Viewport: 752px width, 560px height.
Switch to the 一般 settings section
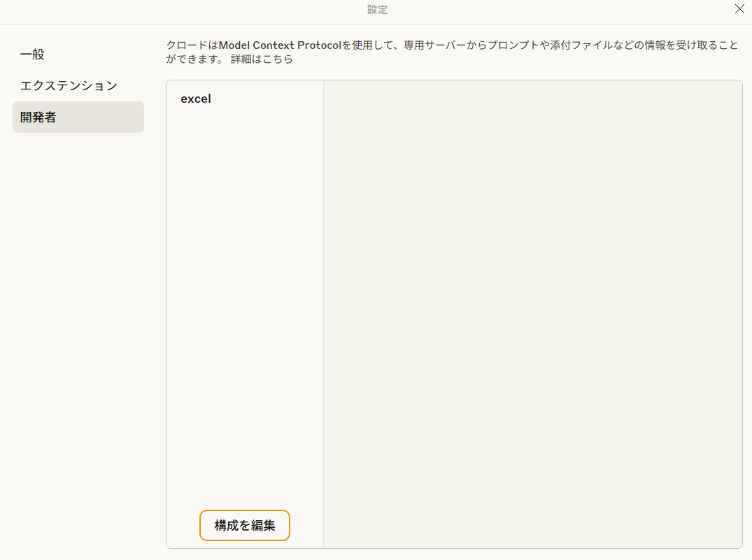click(x=32, y=54)
